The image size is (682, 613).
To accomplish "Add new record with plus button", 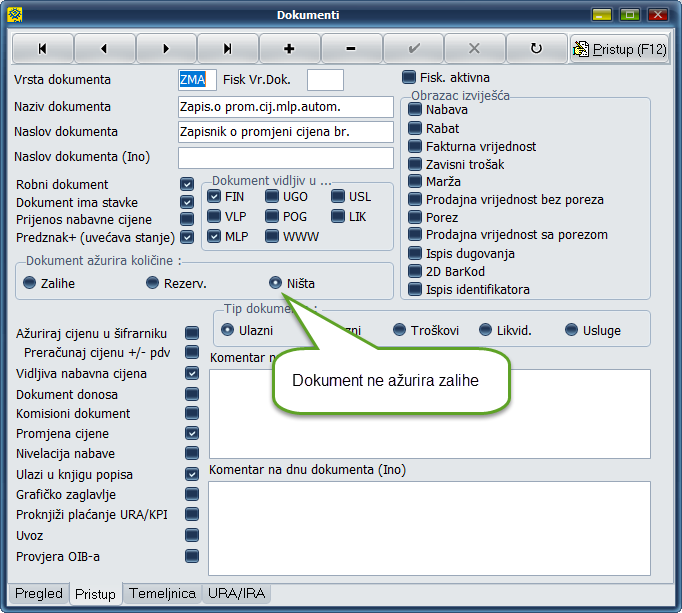I will coord(289,48).
